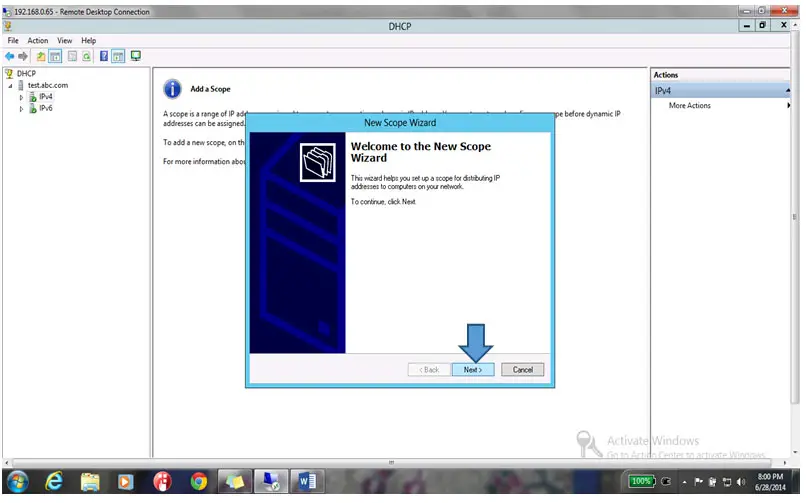Expand the IPv4 tree node
This screenshot has height=503, width=806.
pos(21,97)
